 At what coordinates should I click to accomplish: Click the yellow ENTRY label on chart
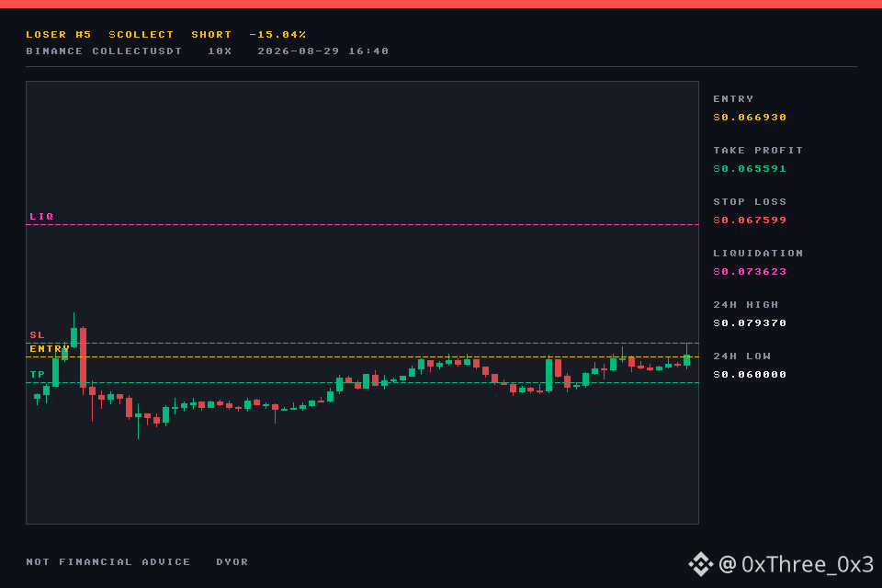point(50,349)
